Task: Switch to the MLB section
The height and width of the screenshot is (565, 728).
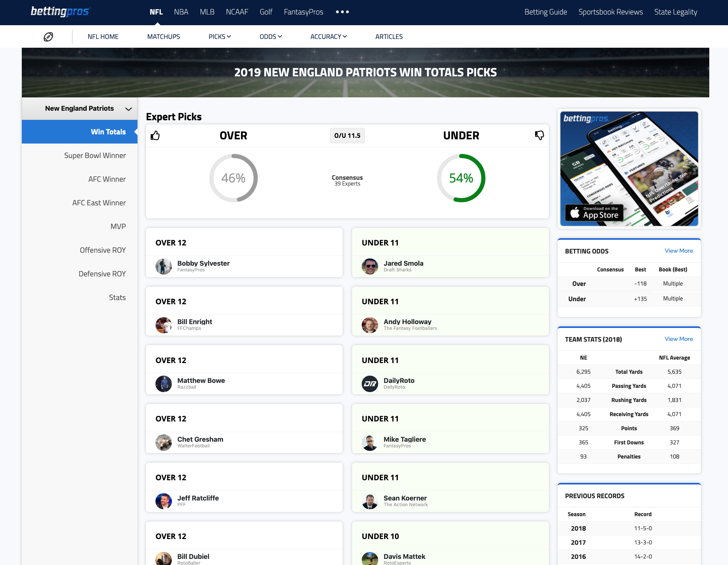Action: coord(207,12)
